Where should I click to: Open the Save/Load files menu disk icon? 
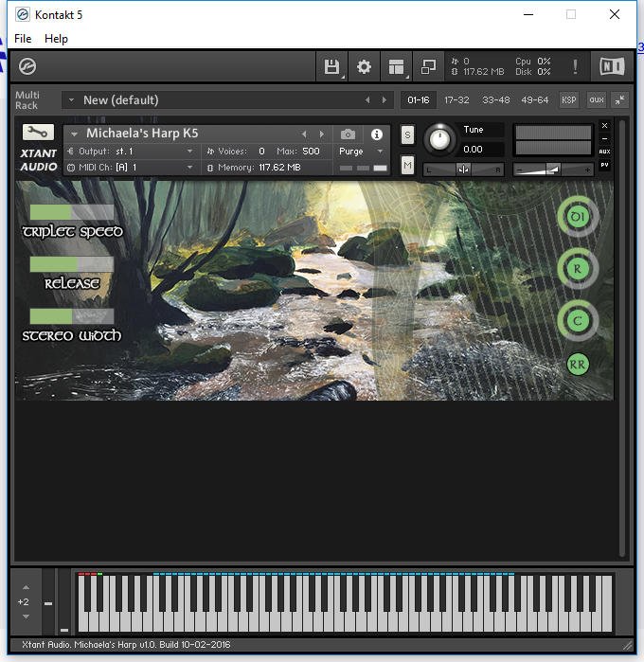pos(331,66)
